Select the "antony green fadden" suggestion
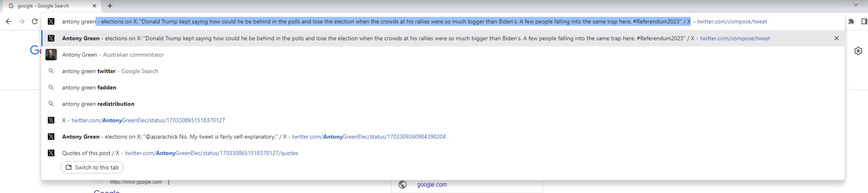868x193 pixels. tap(89, 88)
